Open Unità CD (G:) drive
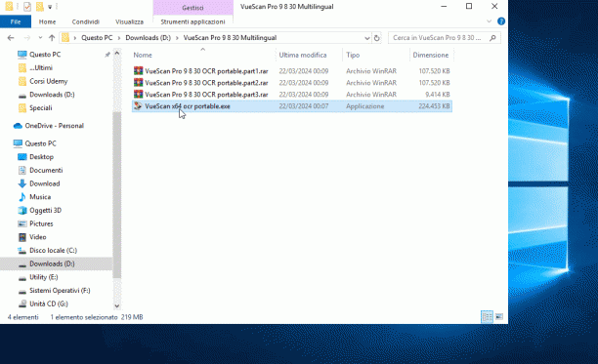 pos(49,303)
